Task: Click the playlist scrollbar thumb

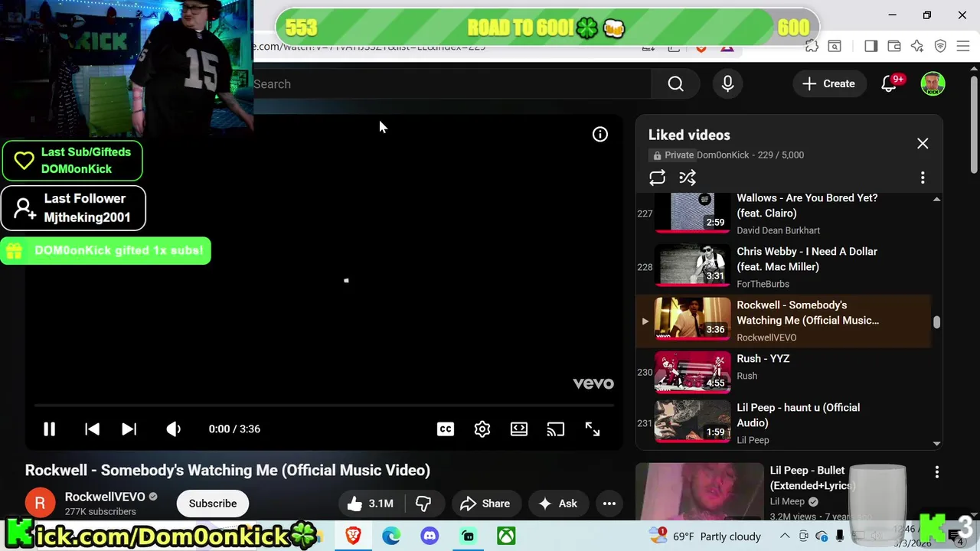Action: [x=936, y=322]
